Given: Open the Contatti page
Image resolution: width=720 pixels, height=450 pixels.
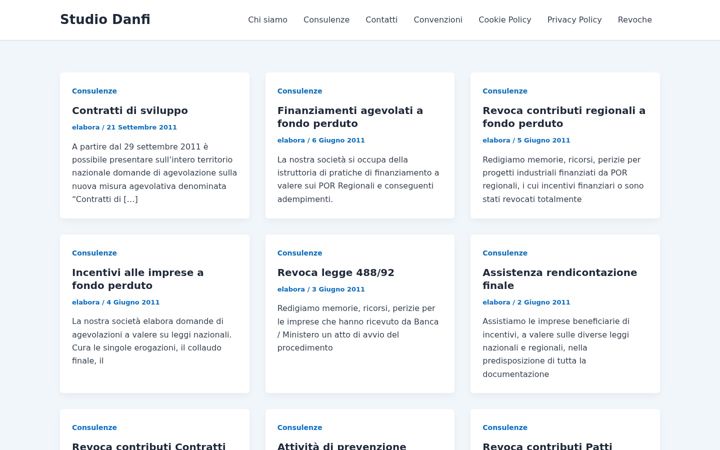Looking at the screenshot, I should click(x=382, y=20).
